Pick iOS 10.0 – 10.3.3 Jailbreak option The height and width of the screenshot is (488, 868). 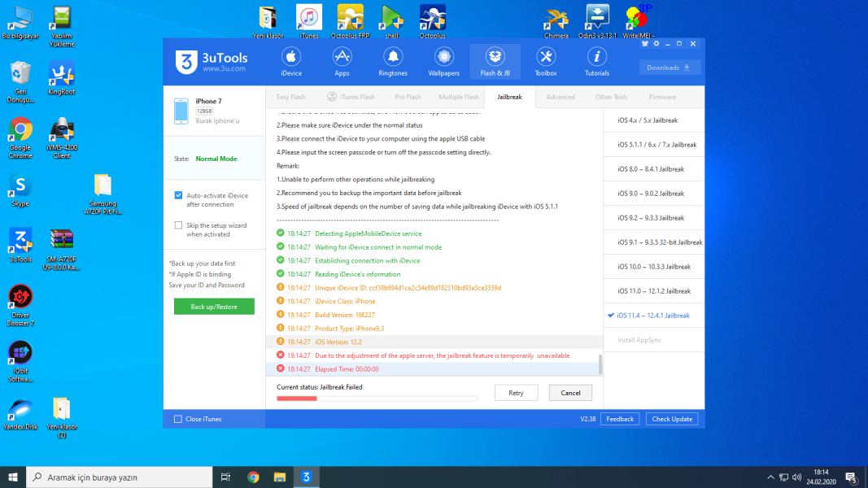(653, 267)
